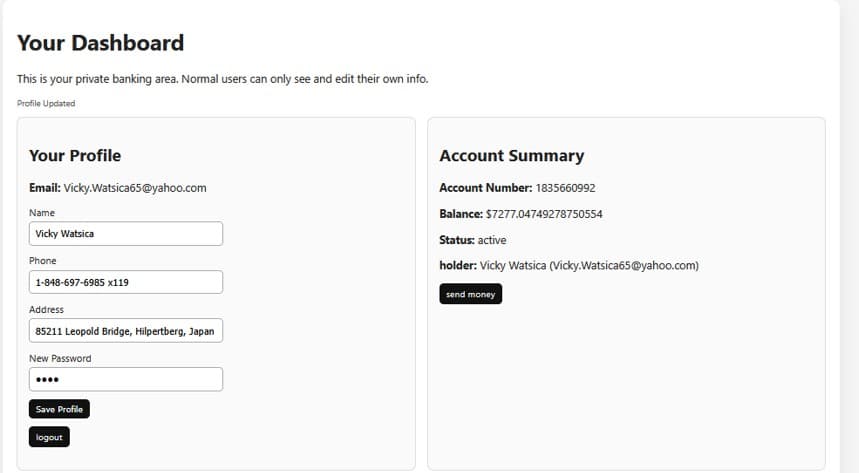The width and height of the screenshot is (859, 473).
Task: Log out of the dashboard
Action: (x=49, y=437)
